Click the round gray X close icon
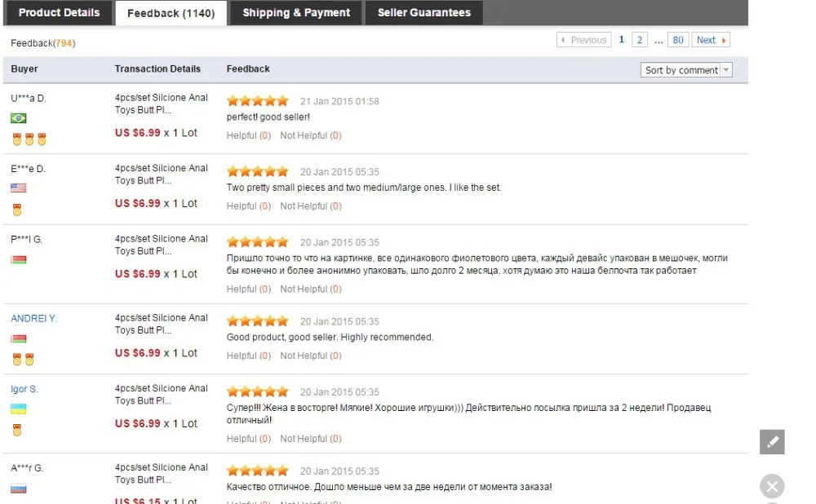Screen dimensions: 816x504 [772, 486]
